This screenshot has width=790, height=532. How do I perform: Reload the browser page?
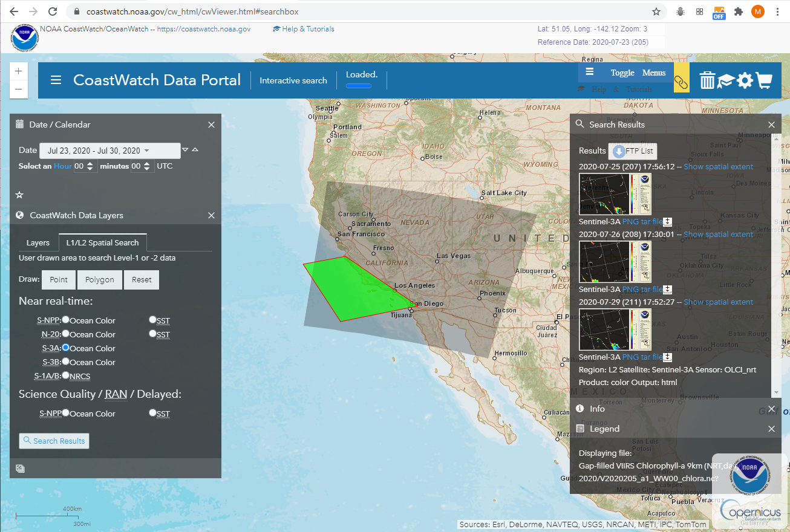click(x=53, y=11)
